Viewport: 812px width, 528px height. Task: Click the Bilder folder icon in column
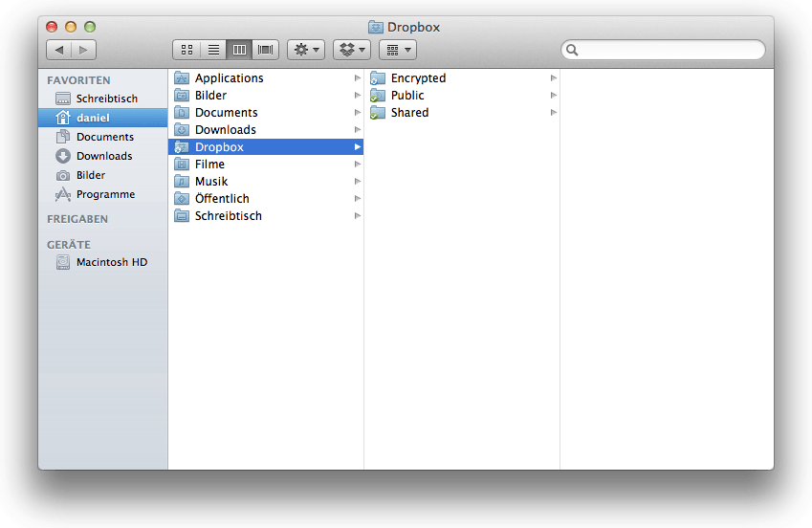pos(182,96)
